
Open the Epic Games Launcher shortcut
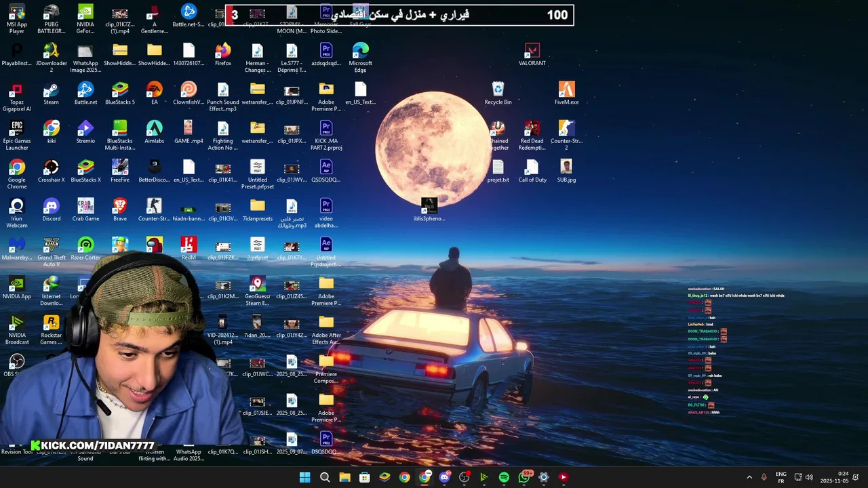[17, 136]
